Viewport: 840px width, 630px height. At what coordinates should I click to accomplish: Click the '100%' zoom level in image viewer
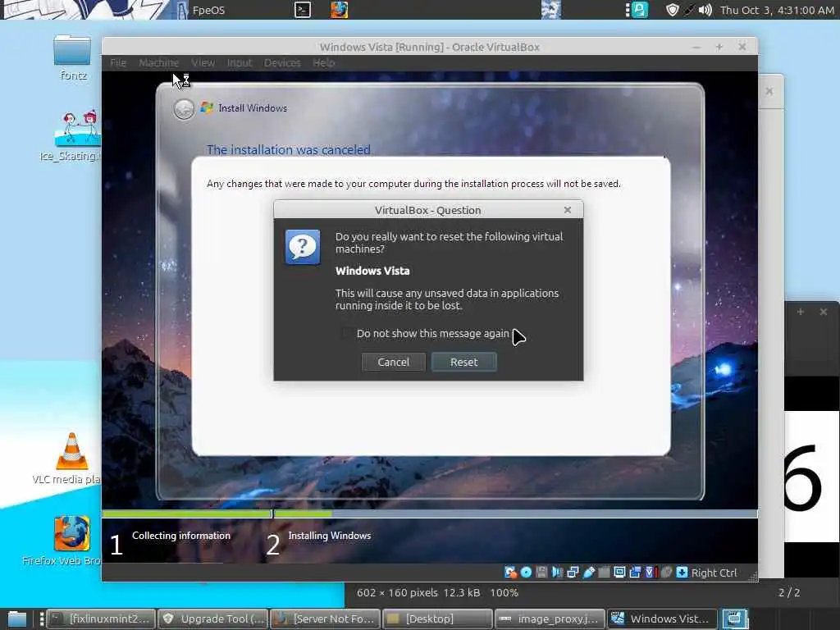[x=504, y=592]
